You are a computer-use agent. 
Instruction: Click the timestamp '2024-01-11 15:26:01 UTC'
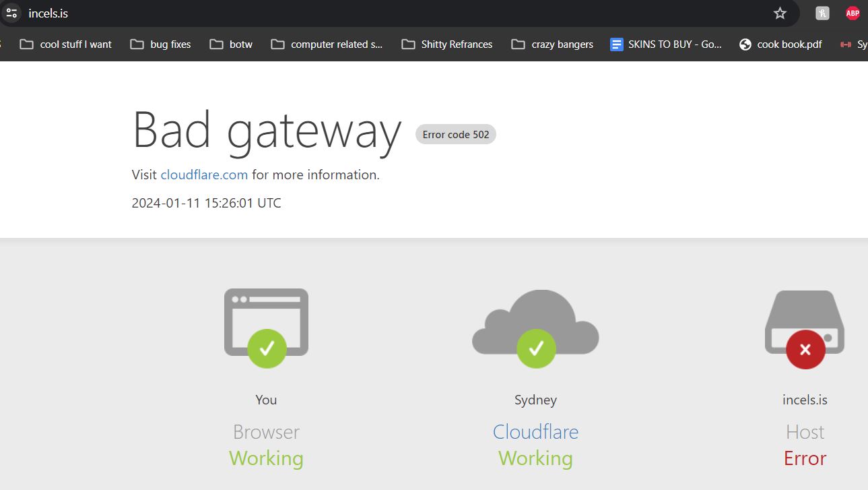pos(207,203)
